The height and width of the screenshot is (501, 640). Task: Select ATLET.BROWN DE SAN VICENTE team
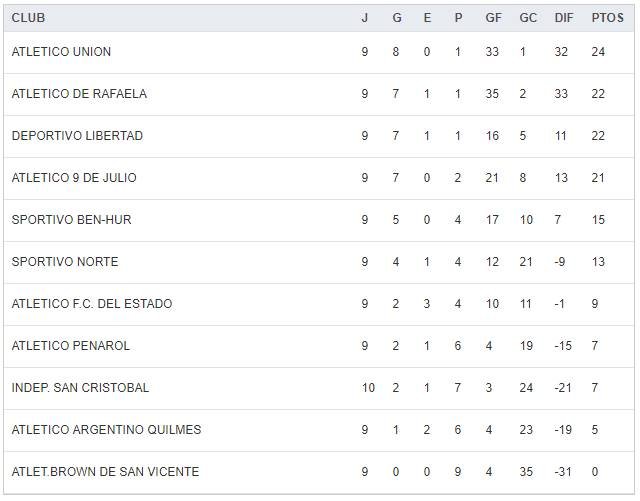(x=105, y=472)
